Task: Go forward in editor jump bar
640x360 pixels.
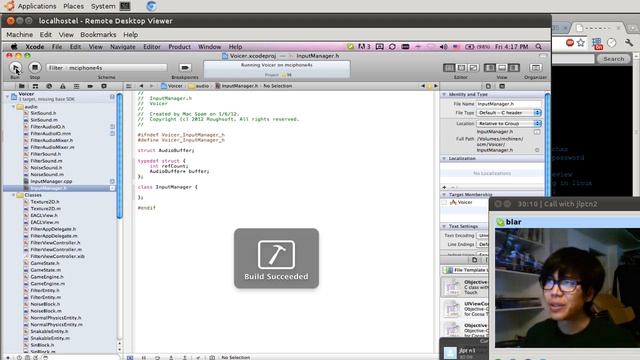Action: coord(151,86)
